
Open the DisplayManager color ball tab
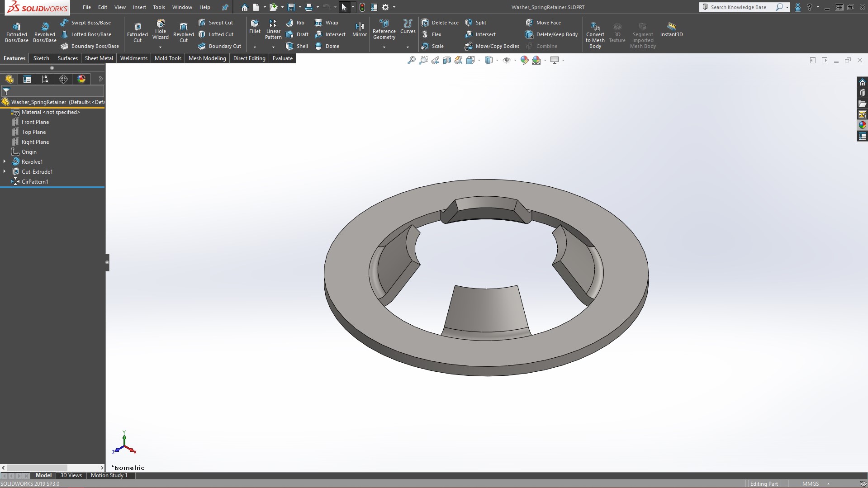click(81, 79)
